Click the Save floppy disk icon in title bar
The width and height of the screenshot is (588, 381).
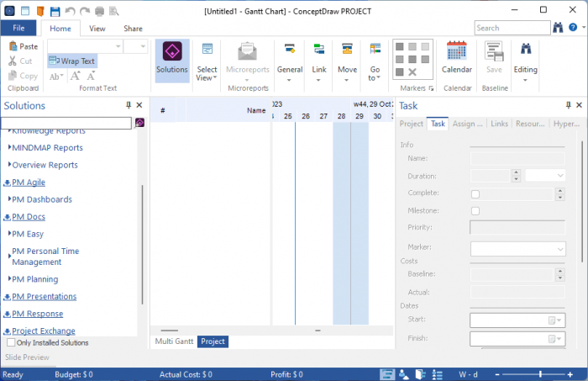pyautogui.click(x=55, y=11)
